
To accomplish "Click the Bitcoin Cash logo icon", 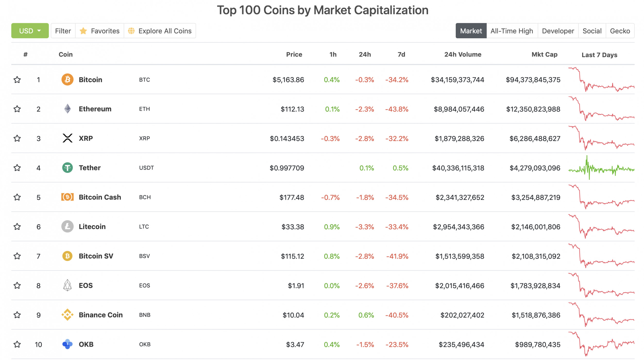I will 67,197.
